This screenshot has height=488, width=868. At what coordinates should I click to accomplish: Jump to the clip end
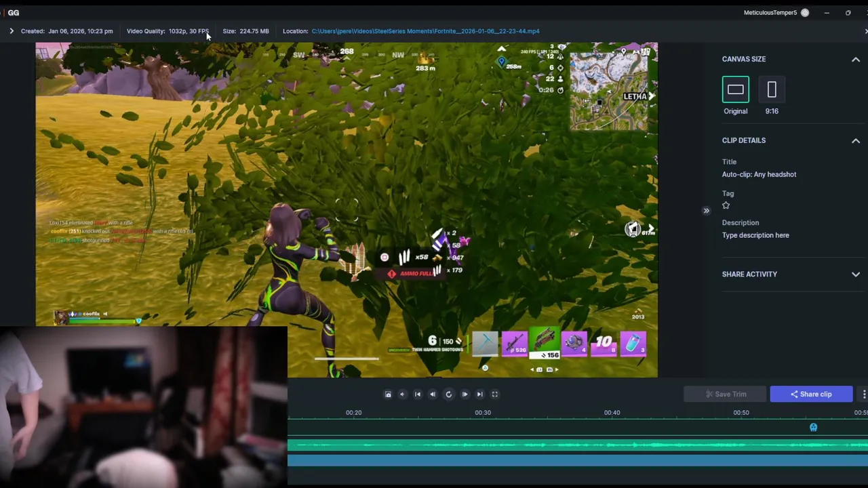479,394
